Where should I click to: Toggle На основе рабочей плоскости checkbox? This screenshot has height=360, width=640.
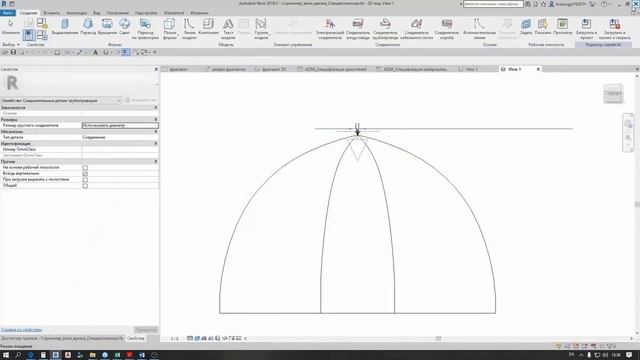pyautogui.click(x=85, y=168)
